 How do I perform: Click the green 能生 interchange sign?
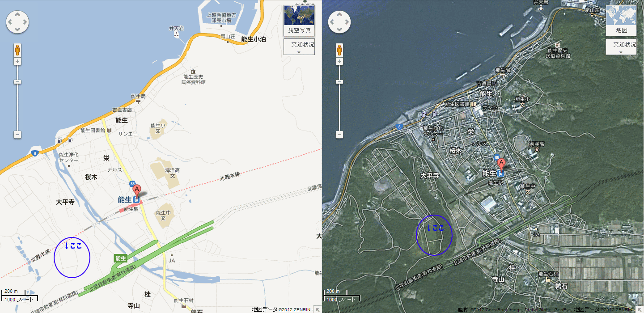click(x=121, y=258)
